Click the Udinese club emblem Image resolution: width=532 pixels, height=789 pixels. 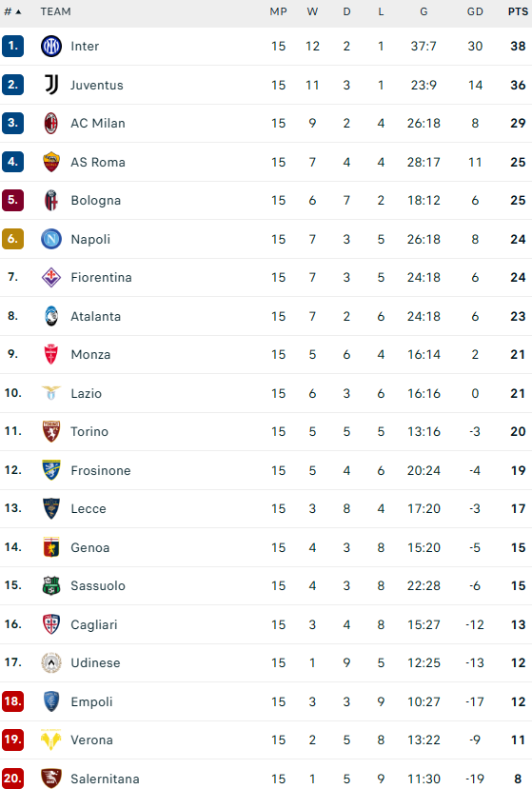pyautogui.click(x=50, y=662)
